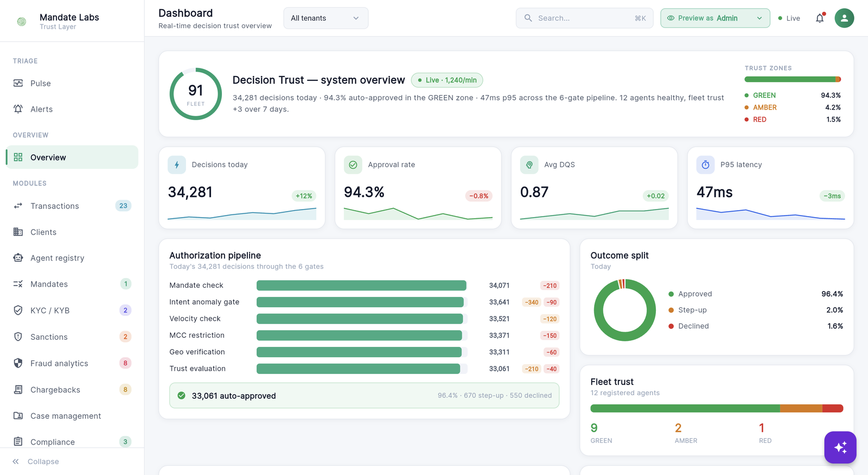868x475 pixels.
Task: Click the 2 AMBER agents count
Action: 678,428
